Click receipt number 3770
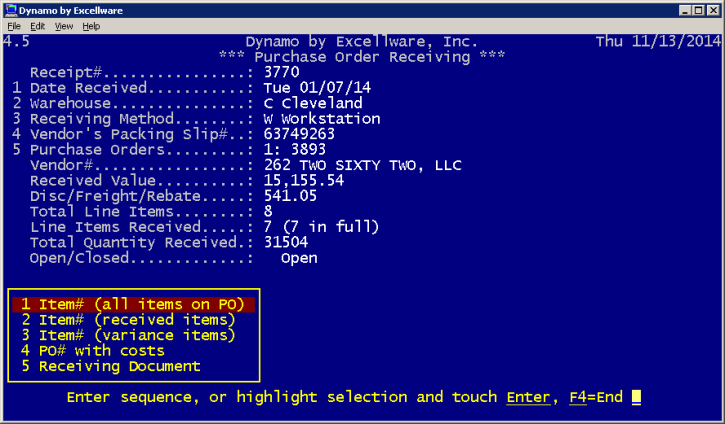725x424 pixels. [x=282, y=72]
